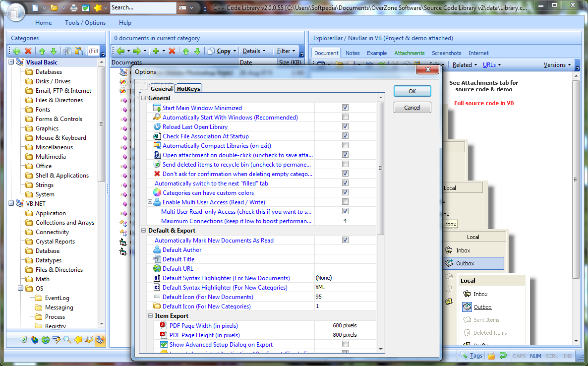
Task: Check Show Advanced Setup Dialog on Export
Action: (x=345, y=344)
